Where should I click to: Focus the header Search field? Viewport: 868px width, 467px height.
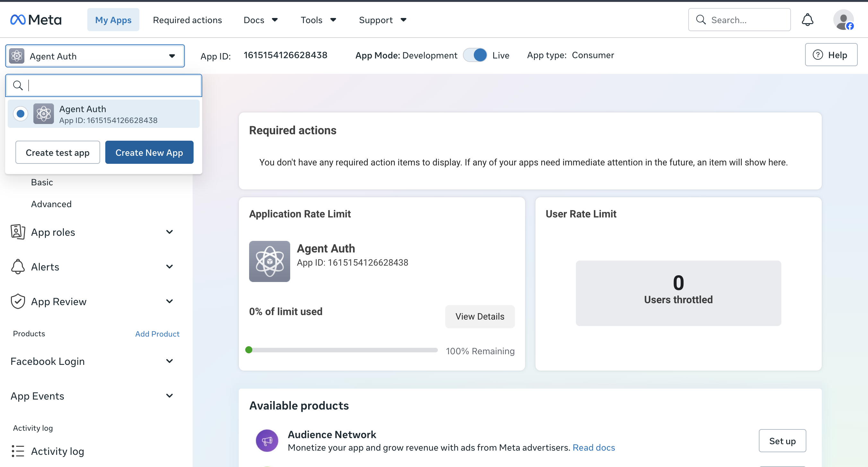[739, 20]
